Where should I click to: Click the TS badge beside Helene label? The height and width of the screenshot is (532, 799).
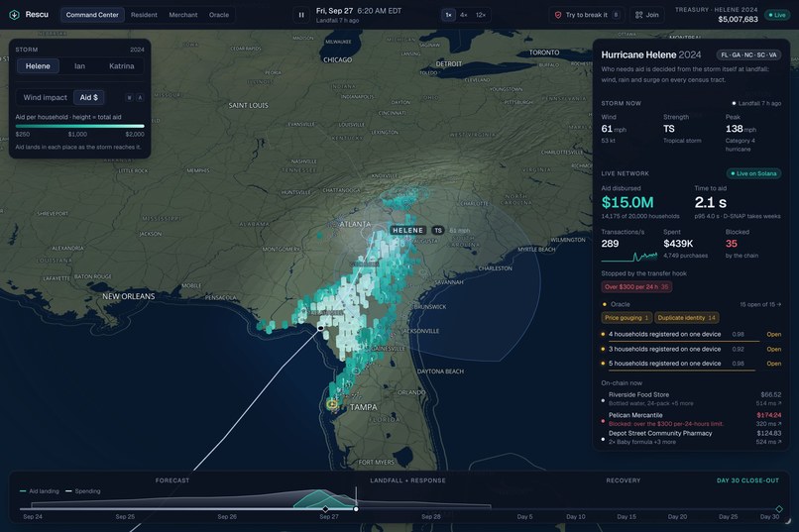click(x=438, y=230)
